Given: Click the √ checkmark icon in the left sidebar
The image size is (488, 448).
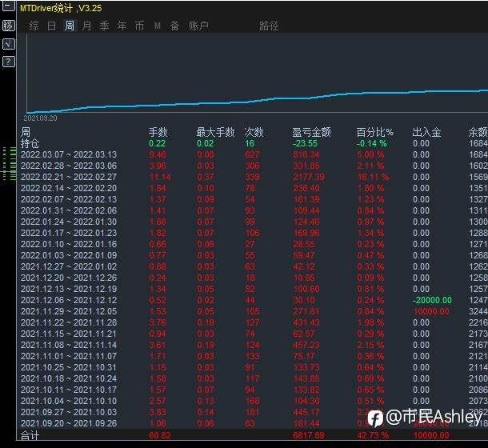Looking at the screenshot, I should click(9, 44).
